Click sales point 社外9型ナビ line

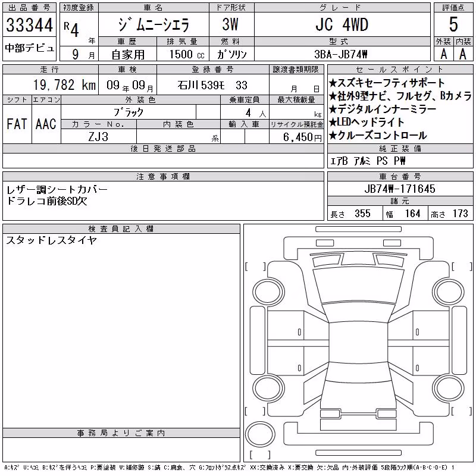(x=400, y=96)
